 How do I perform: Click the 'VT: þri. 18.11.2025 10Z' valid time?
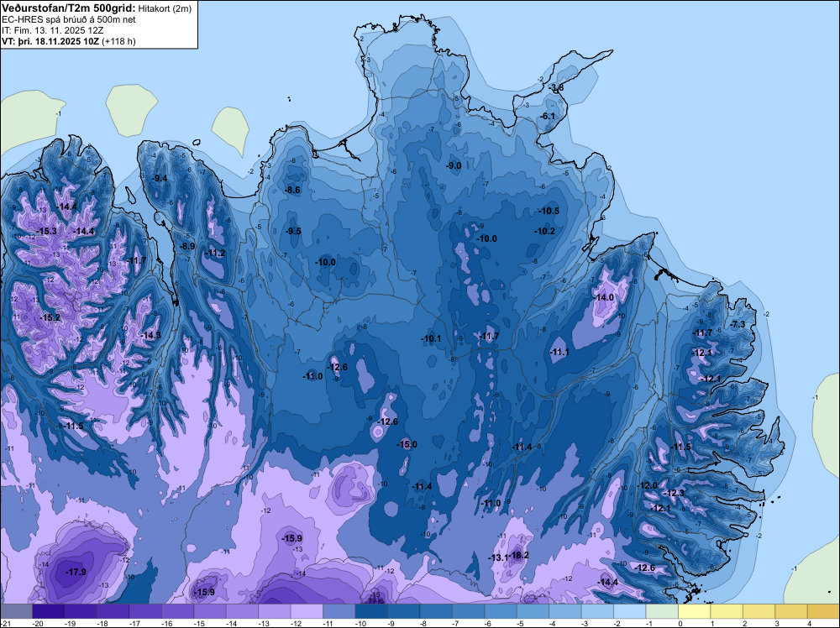tap(50, 41)
